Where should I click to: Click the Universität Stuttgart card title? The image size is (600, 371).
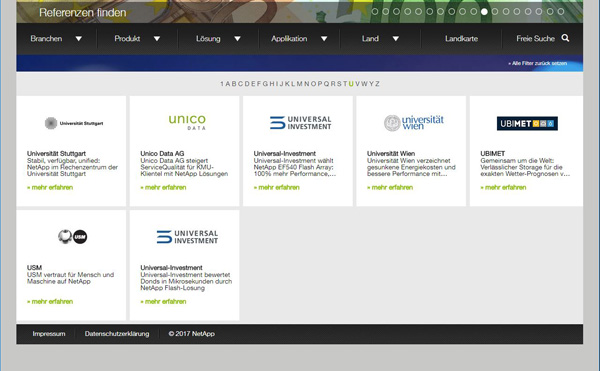(56, 153)
